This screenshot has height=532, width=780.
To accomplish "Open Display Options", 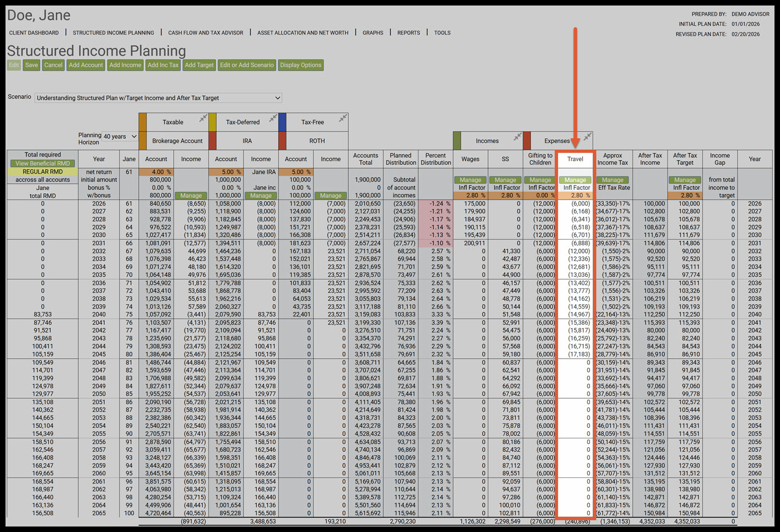I will click(301, 65).
